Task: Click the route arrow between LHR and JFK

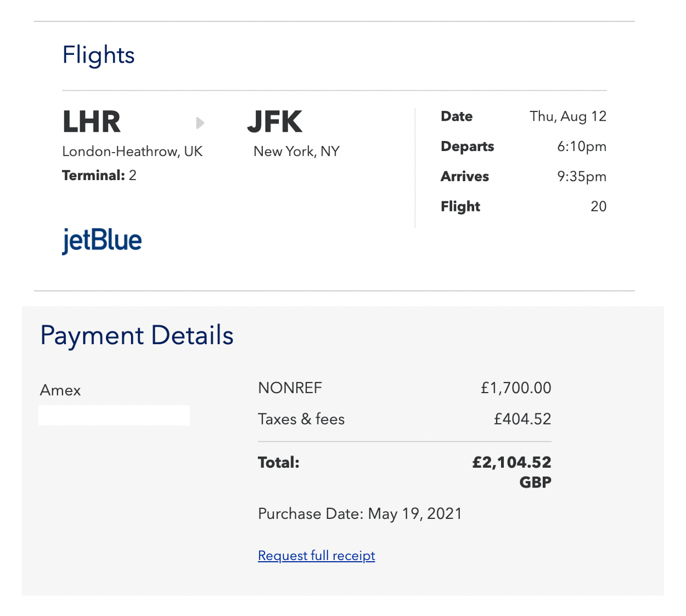Action: point(200,122)
